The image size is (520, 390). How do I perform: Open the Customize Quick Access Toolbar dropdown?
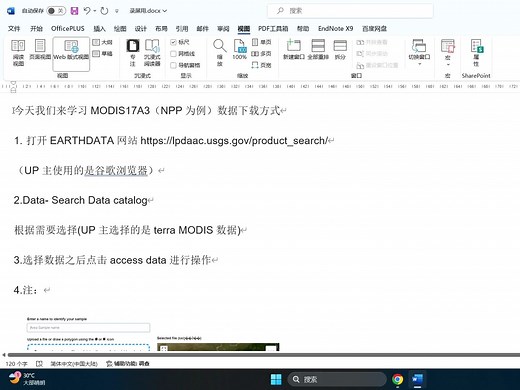click(x=117, y=11)
